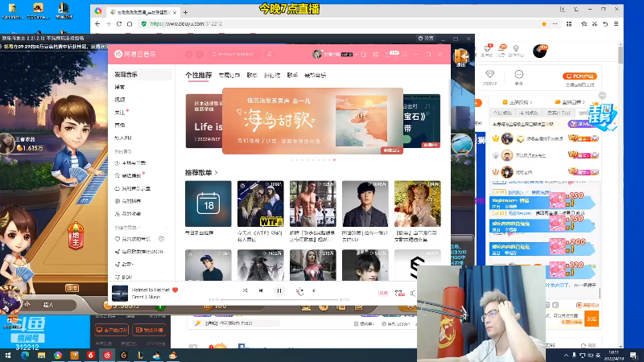Click the browser bookmark star icon
Viewport: 644px width, 362px height.
[544, 24]
